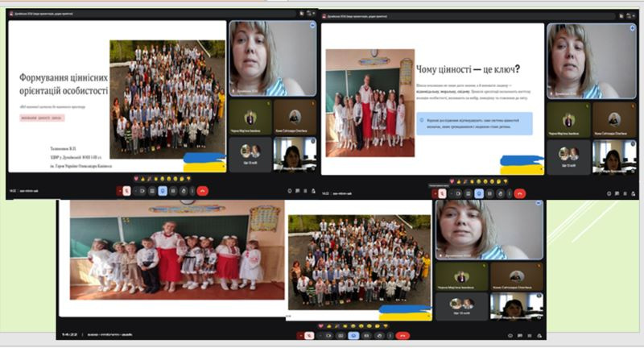Leave the call in the top-right Meet window
The height and width of the screenshot is (348, 644).
click(x=519, y=193)
